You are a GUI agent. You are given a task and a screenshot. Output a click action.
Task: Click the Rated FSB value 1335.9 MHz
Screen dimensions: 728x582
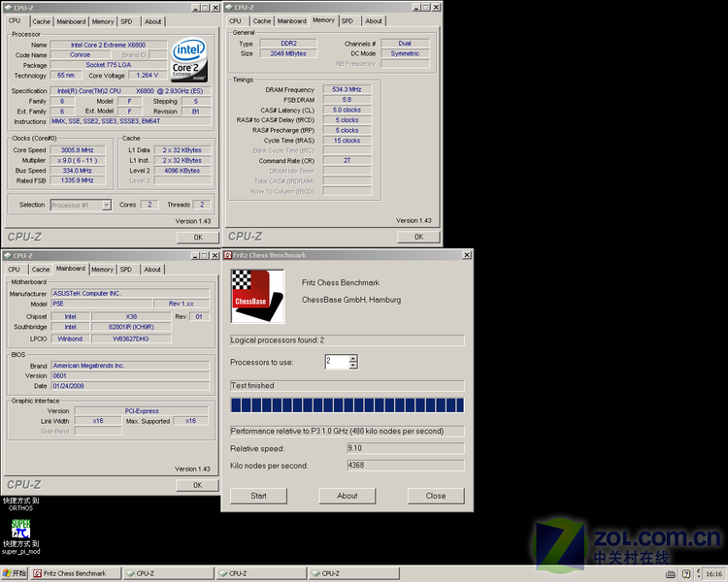[77, 180]
